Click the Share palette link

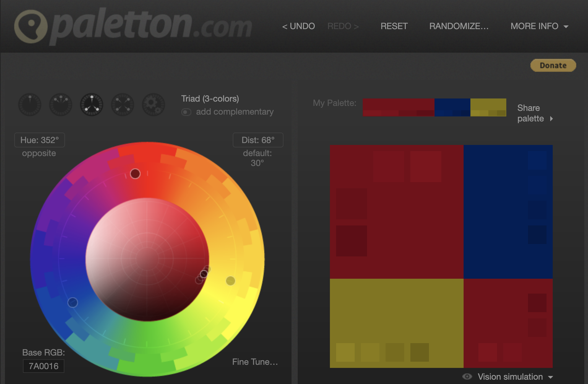(530, 113)
